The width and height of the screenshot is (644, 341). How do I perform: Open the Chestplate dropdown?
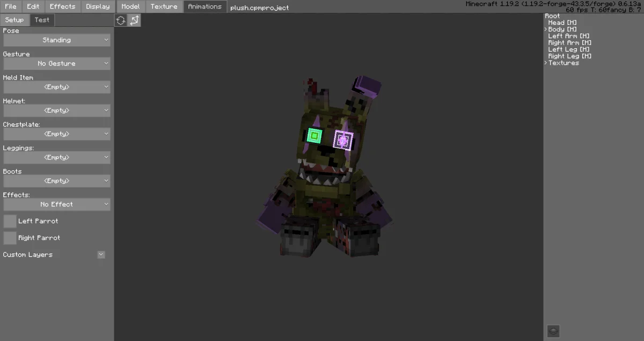(57, 134)
